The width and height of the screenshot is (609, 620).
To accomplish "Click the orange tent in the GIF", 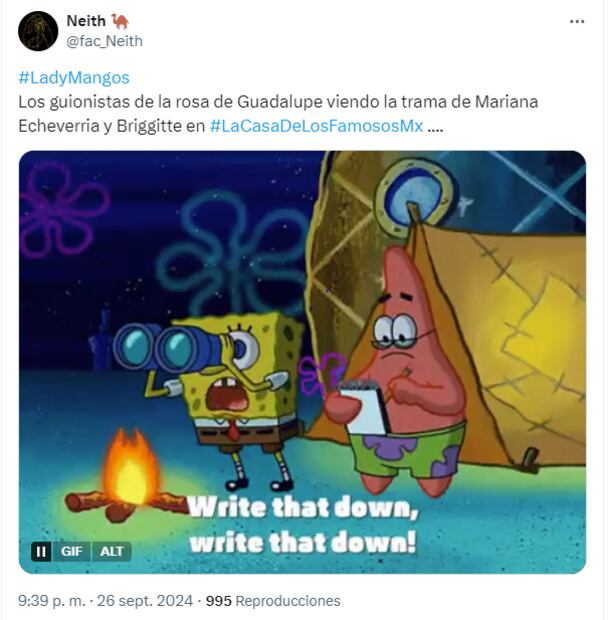I will pos(498,336).
